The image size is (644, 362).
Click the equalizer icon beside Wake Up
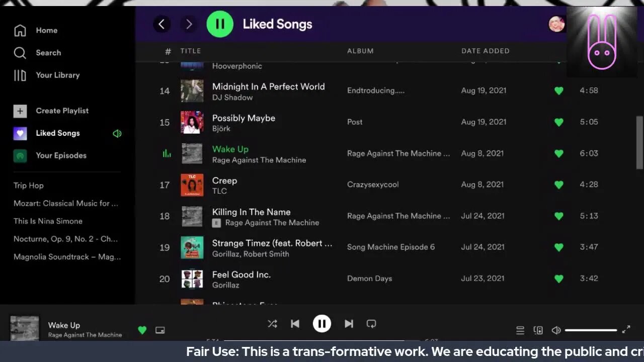(x=167, y=153)
